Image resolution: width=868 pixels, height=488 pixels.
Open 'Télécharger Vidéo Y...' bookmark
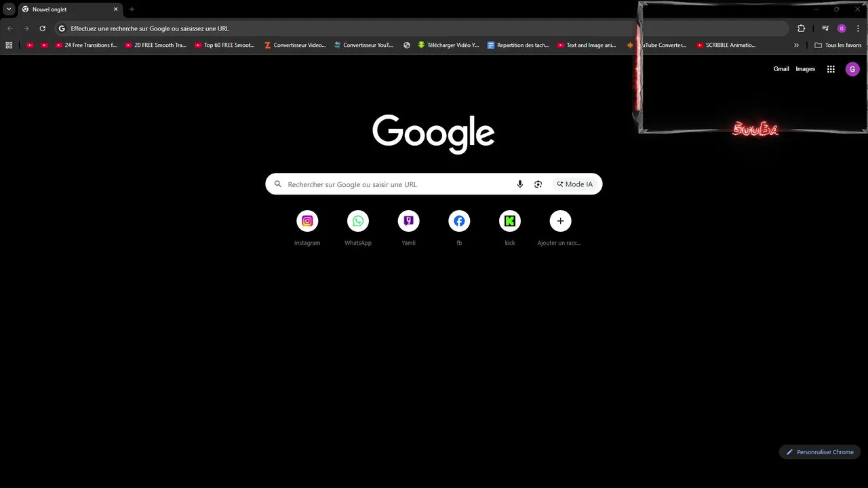[448, 45]
